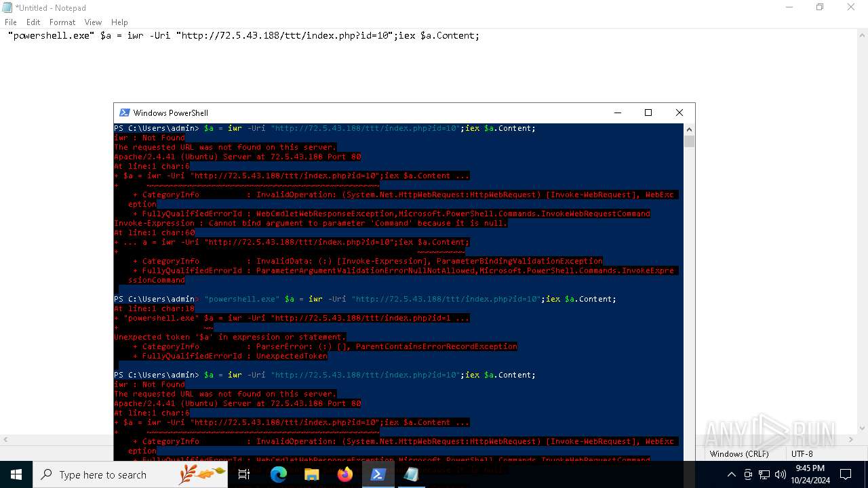
Task: Click the Notepad title bar app icon
Action: (x=8, y=7)
